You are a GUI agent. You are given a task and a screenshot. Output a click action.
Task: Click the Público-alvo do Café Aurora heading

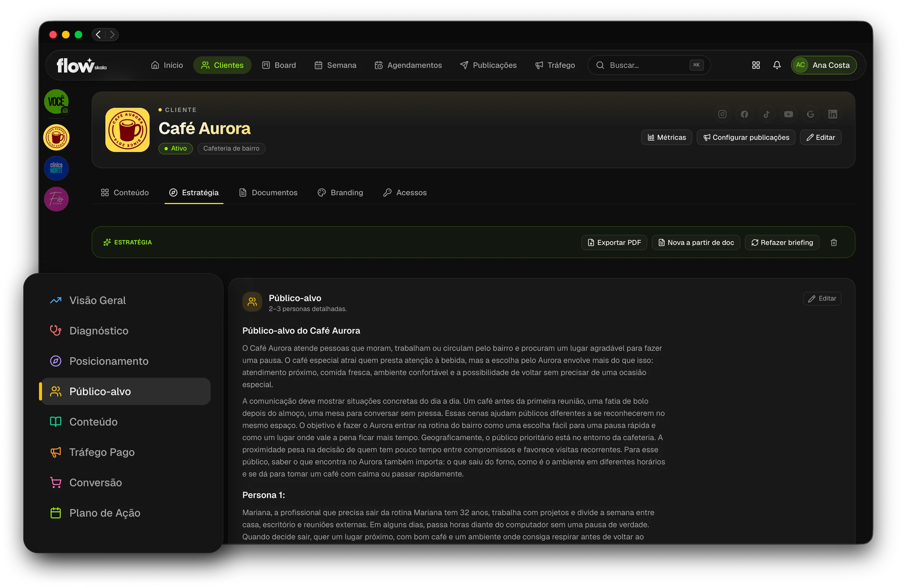301,331
